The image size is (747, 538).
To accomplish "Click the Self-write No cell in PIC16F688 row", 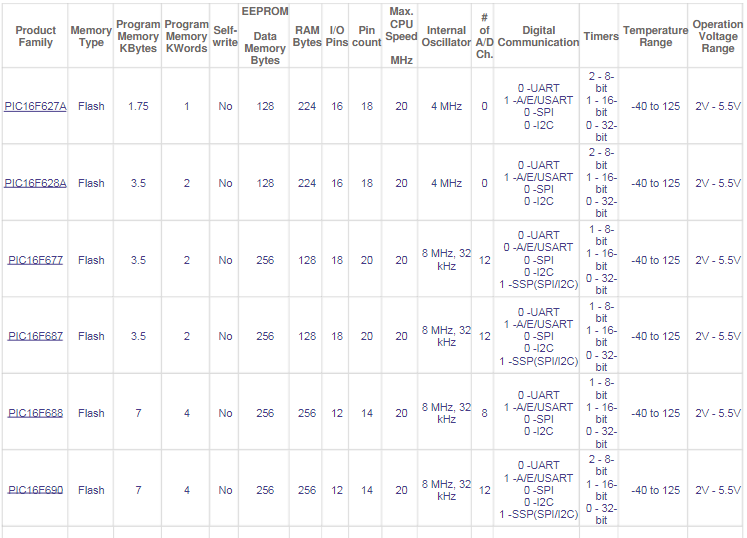I will point(225,413).
